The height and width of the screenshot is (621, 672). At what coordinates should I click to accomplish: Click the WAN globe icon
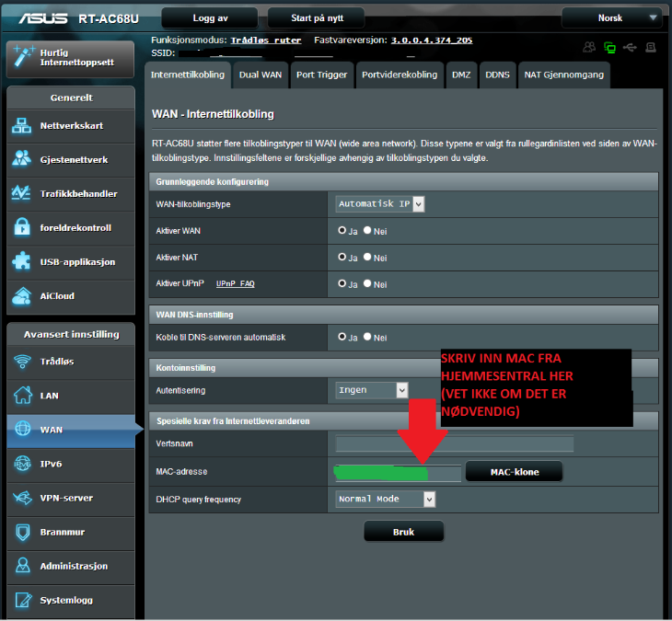tap(23, 429)
